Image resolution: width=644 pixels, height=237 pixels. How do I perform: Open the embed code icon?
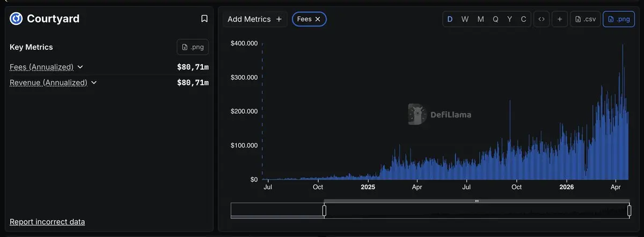pos(541,19)
